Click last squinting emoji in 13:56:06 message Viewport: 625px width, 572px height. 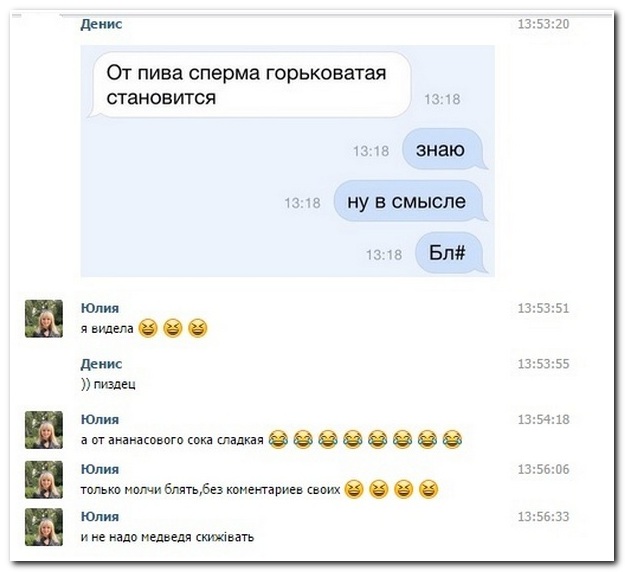[428, 489]
